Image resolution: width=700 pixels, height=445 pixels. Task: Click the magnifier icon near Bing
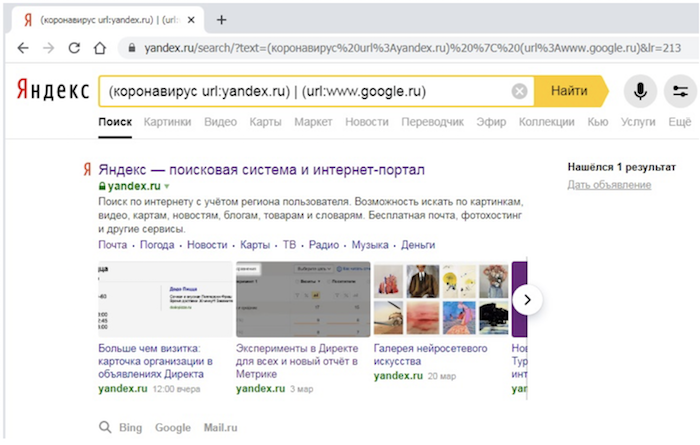(105, 427)
